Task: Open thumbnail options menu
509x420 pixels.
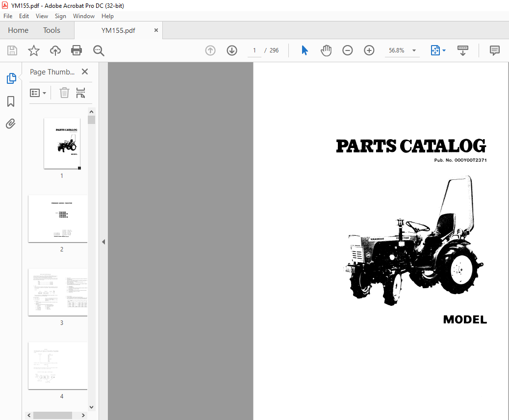Action: click(38, 93)
